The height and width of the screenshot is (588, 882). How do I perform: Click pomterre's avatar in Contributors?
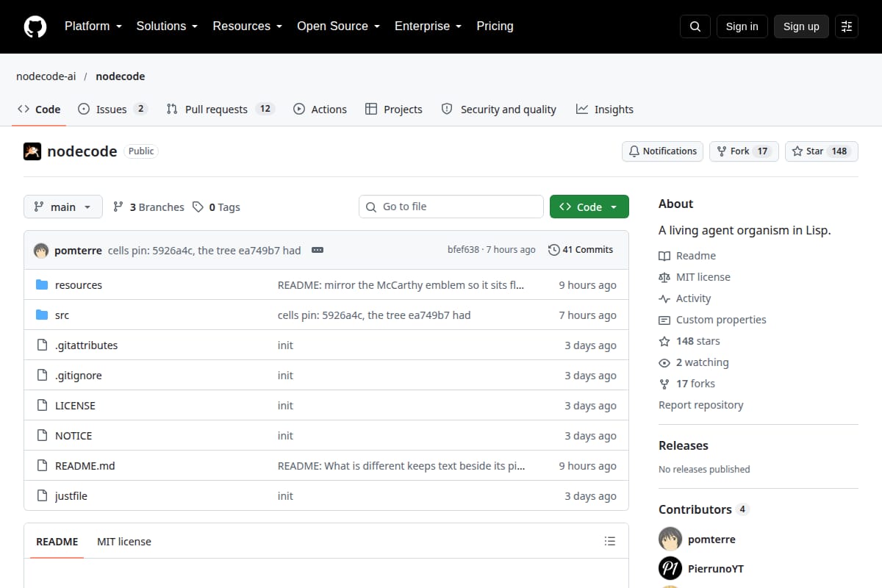pos(670,539)
